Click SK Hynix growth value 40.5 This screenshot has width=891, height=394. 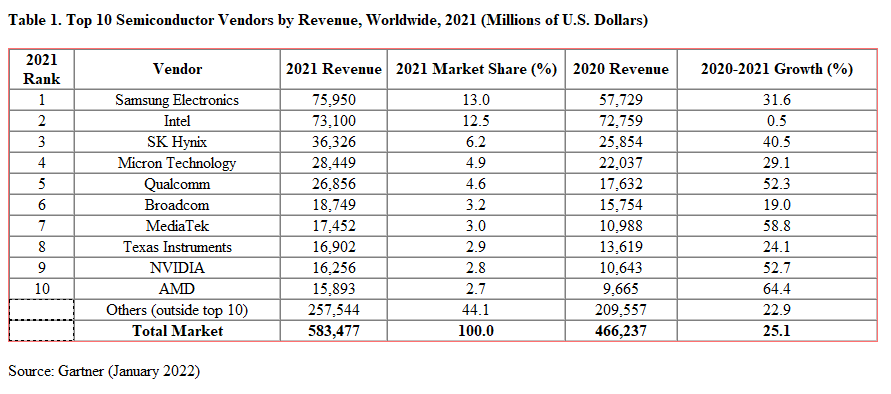pyautogui.click(x=777, y=142)
